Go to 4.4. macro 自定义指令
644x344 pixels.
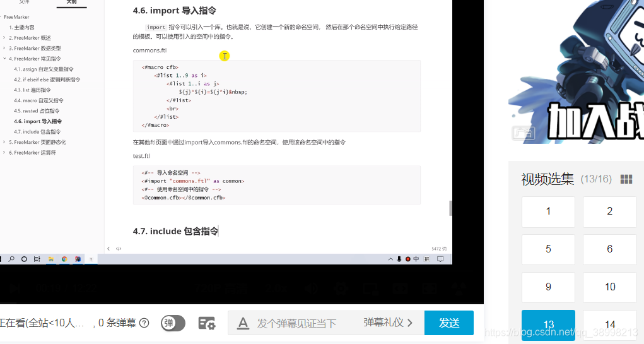(38, 100)
